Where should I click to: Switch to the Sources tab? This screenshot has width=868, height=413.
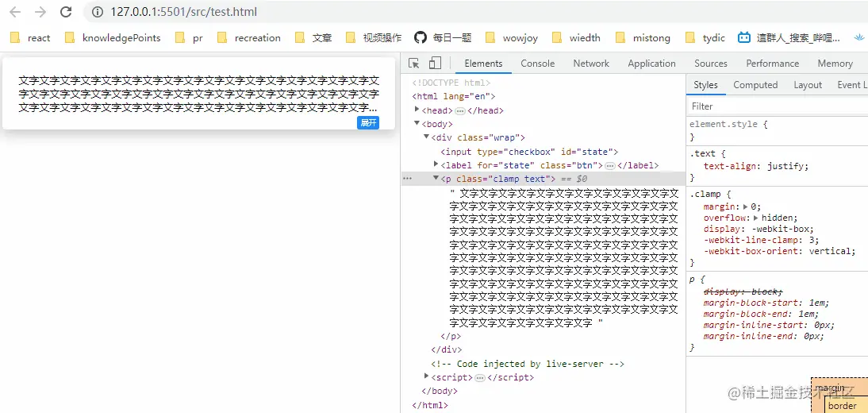[x=711, y=64]
